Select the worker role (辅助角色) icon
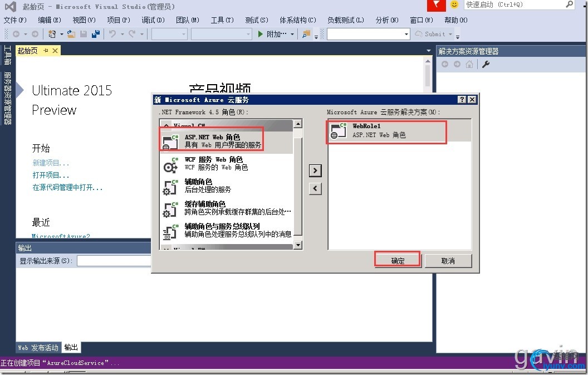The width and height of the screenshot is (588, 375). tap(170, 187)
